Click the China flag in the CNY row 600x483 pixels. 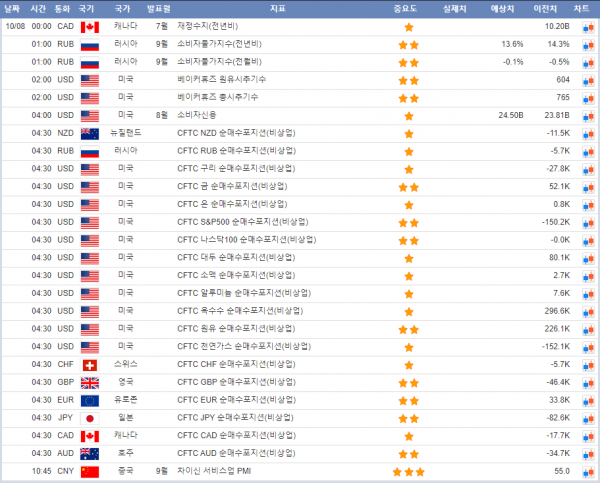tap(89, 471)
